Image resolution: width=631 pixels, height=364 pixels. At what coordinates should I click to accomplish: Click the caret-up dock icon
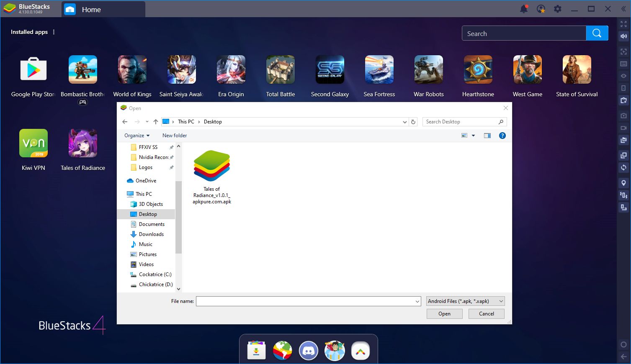coord(361,351)
